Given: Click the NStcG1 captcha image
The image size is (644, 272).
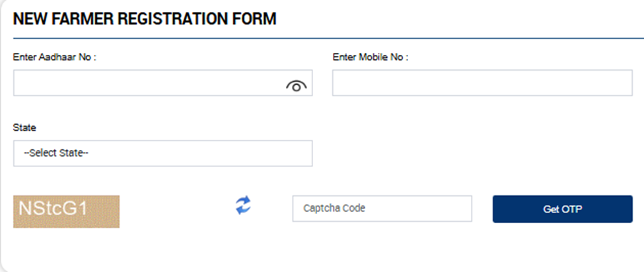Looking at the screenshot, I should click(67, 211).
